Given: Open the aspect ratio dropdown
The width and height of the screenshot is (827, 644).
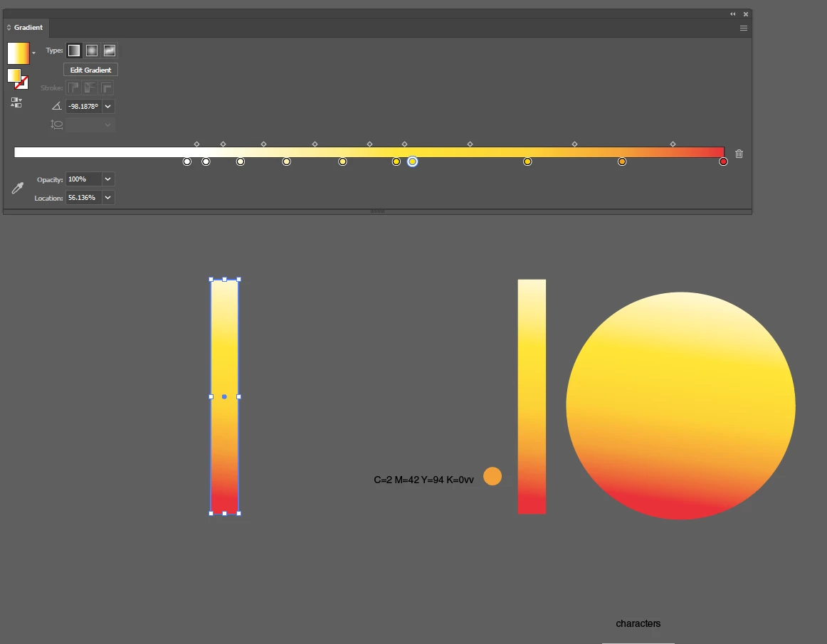Looking at the screenshot, I should (108, 125).
